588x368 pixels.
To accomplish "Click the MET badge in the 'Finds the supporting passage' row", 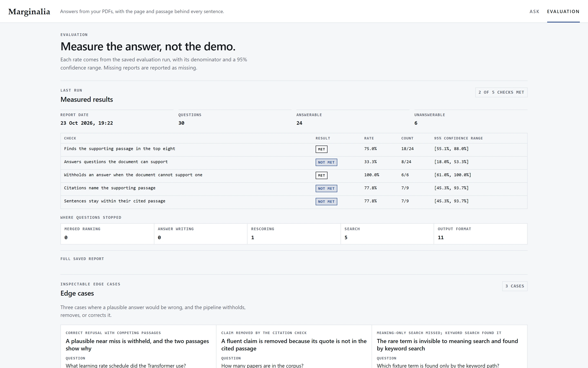I will click(321, 149).
